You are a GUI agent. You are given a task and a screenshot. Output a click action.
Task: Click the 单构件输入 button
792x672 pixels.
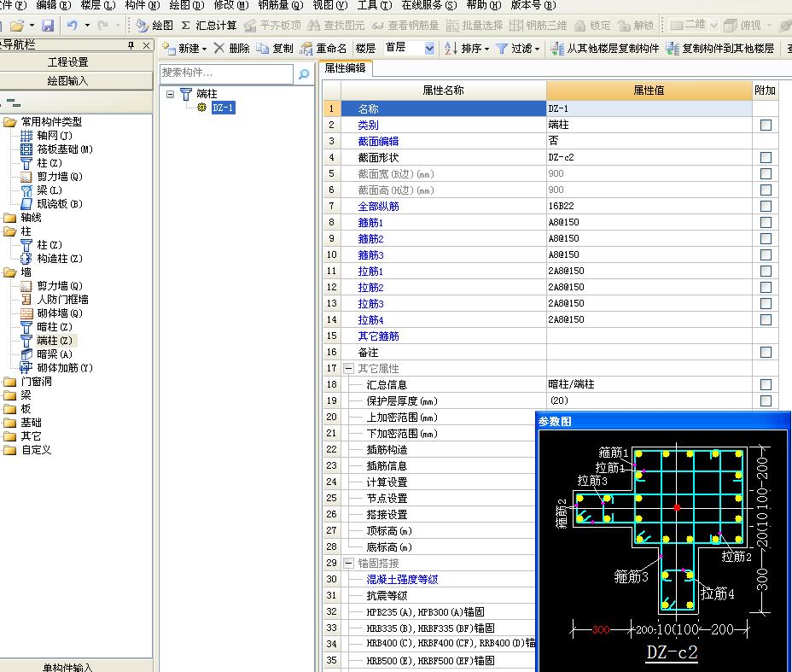pyautogui.click(x=68, y=667)
